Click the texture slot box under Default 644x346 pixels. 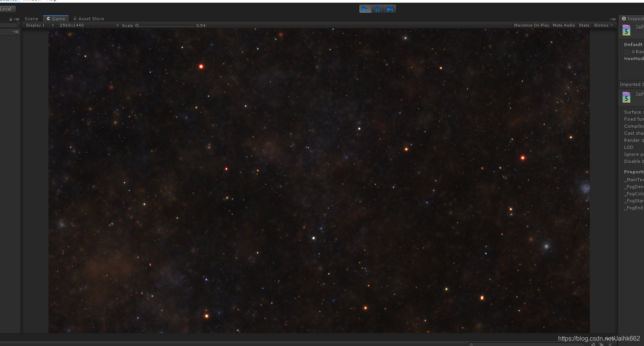click(627, 52)
